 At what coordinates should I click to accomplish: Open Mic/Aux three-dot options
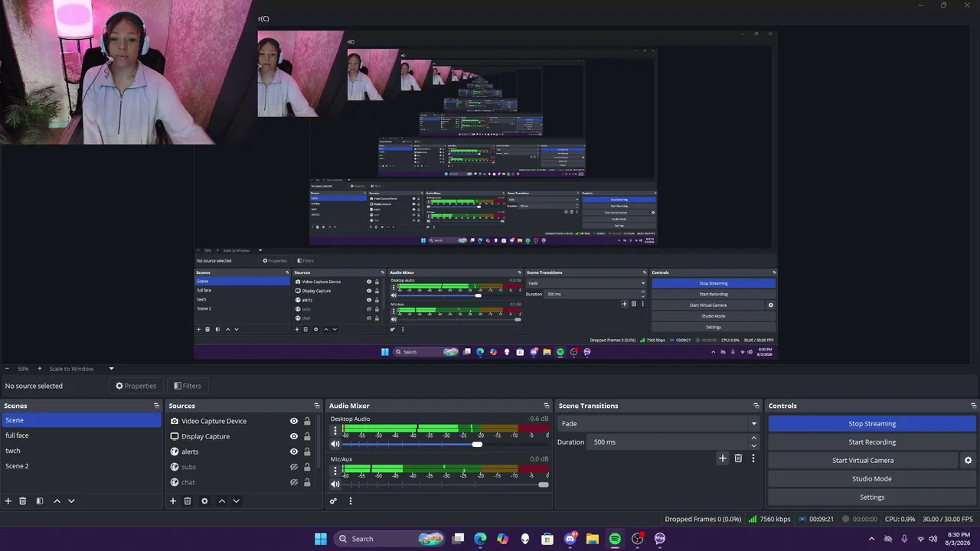[x=335, y=471]
